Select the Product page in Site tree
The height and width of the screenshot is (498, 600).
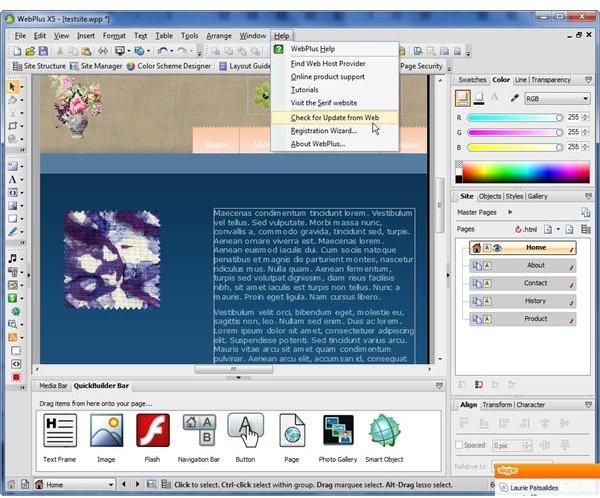point(523,319)
